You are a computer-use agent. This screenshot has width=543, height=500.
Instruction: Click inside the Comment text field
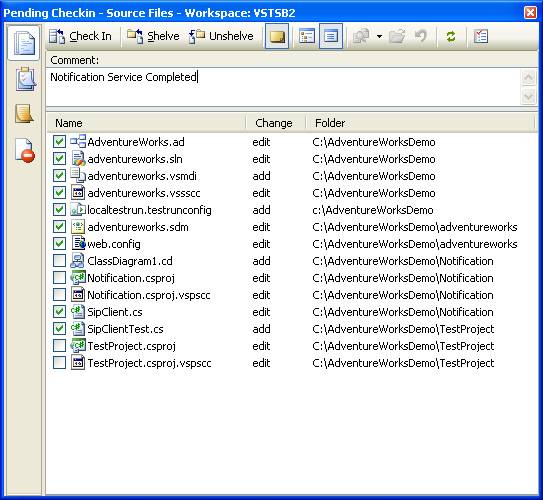coord(283,87)
